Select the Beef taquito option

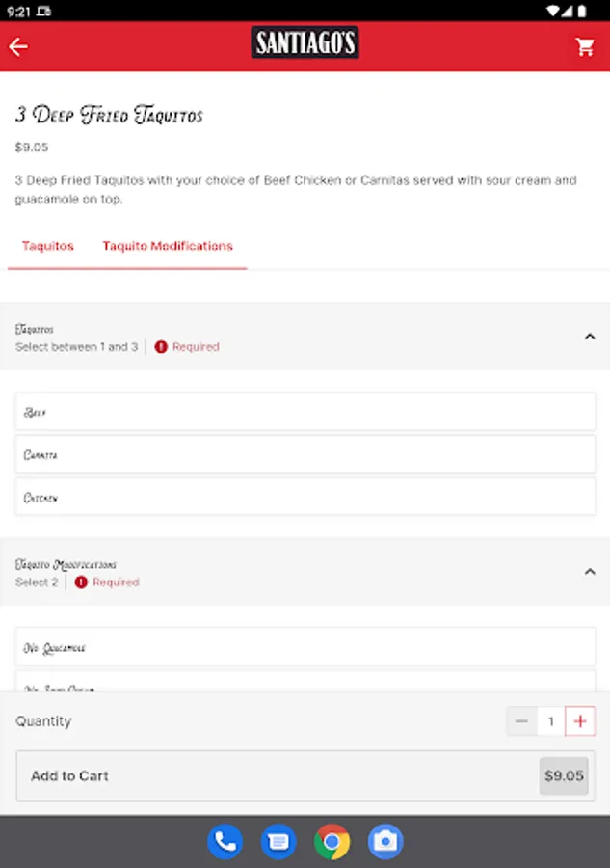(x=305, y=412)
